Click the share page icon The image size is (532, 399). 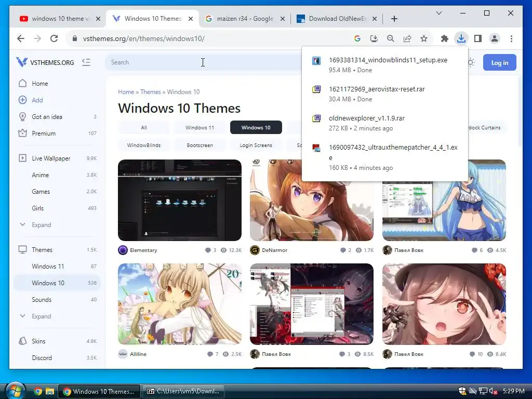click(407, 38)
